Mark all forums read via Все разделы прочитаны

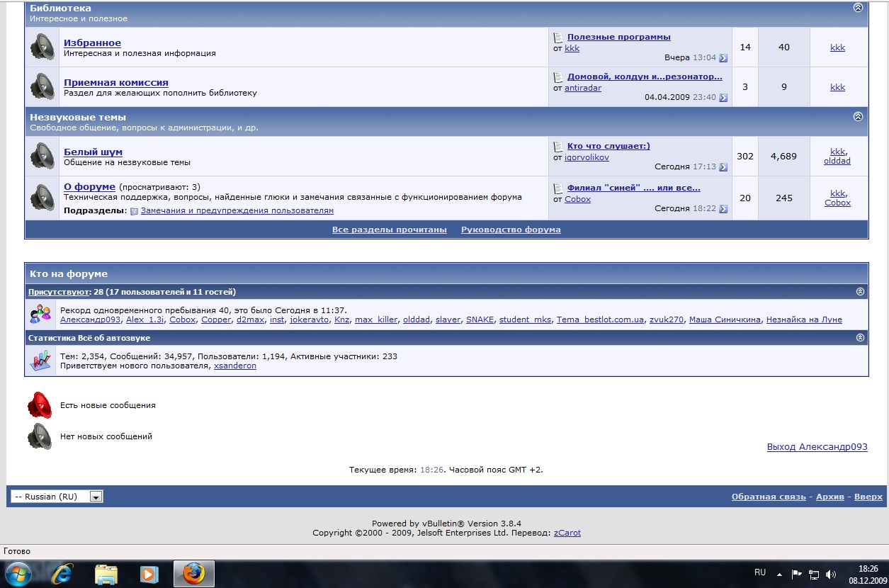pos(389,230)
